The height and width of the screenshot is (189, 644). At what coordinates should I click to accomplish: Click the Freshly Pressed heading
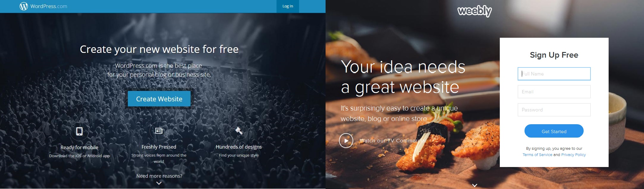click(x=159, y=147)
